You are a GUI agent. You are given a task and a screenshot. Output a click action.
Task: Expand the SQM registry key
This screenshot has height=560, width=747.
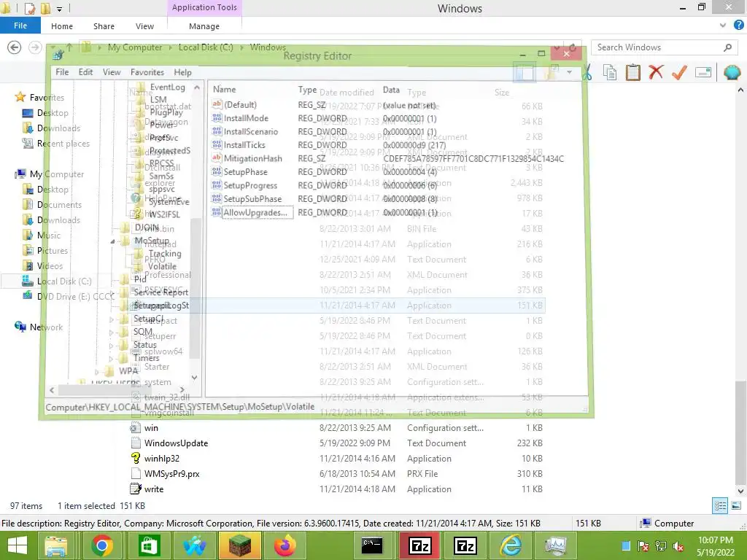[111, 332]
